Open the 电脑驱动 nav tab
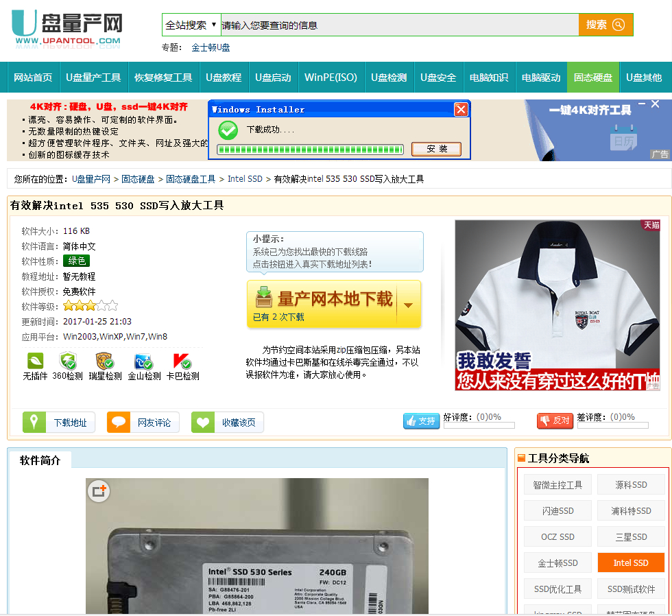 (x=541, y=78)
